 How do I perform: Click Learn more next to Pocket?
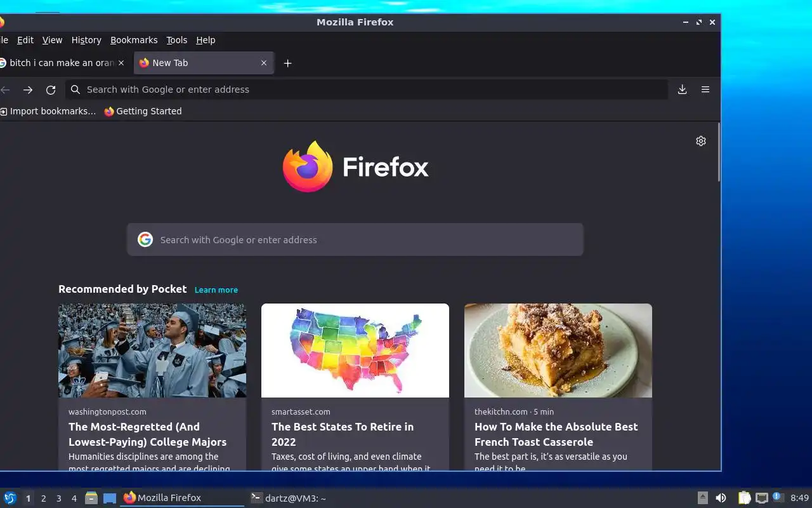pyautogui.click(x=216, y=290)
